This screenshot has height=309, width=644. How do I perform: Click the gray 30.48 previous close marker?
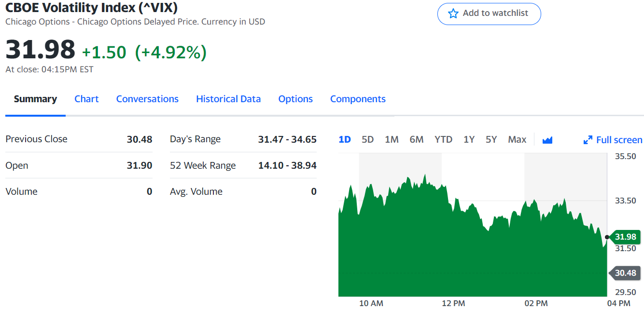(x=625, y=273)
